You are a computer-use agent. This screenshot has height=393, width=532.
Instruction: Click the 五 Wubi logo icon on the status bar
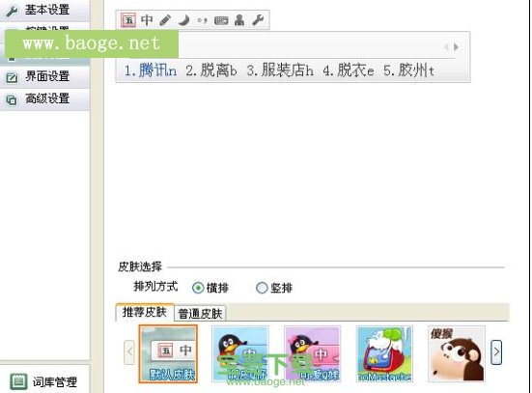coord(128,20)
